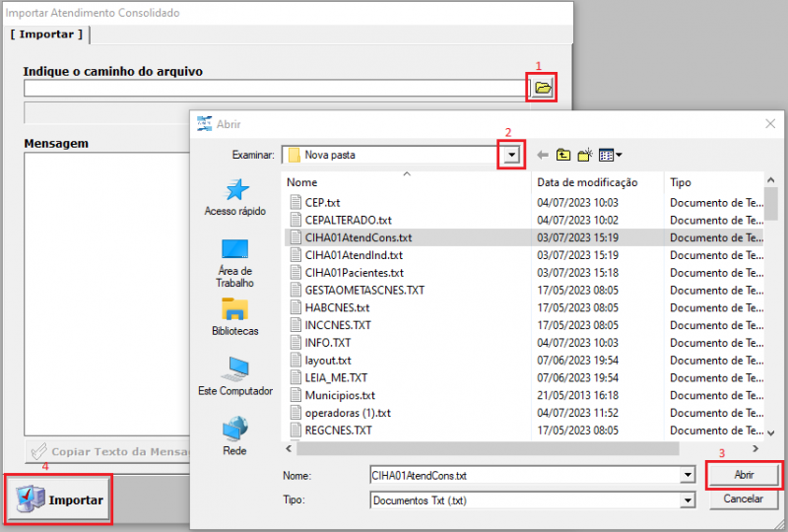Expand the Examinar folder dropdown
The width and height of the screenshot is (788, 532).
[x=511, y=155]
